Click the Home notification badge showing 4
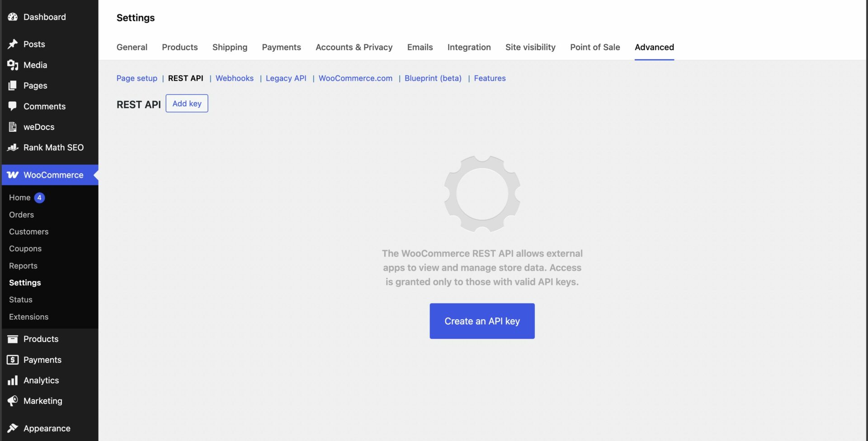 (x=39, y=197)
